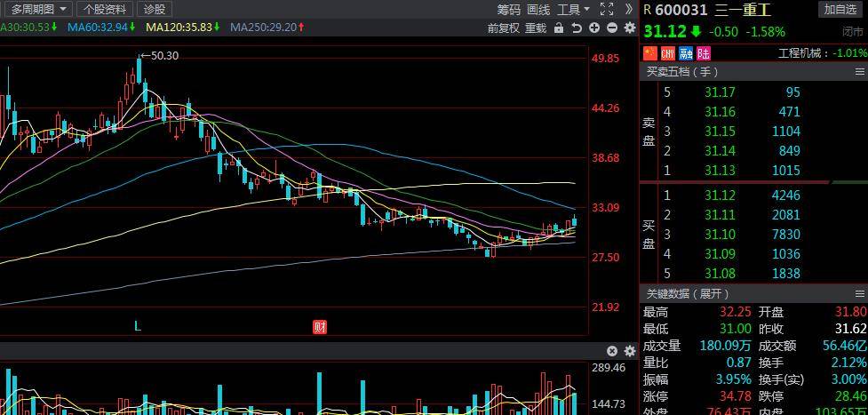Click 加自选 to add to watchlist
The height and width of the screenshot is (415, 868).
840,9
